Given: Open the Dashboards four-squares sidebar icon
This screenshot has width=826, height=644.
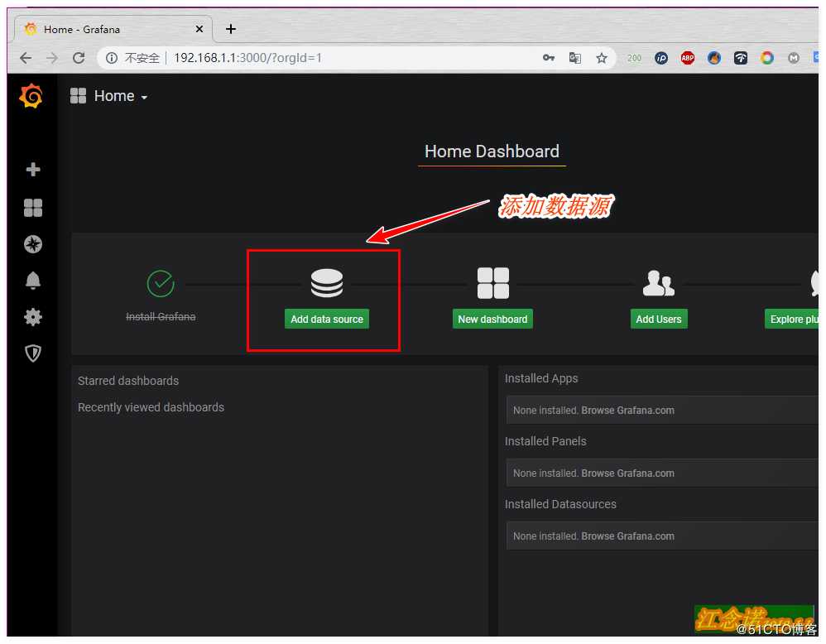Looking at the screenshot, I should 33,208.
